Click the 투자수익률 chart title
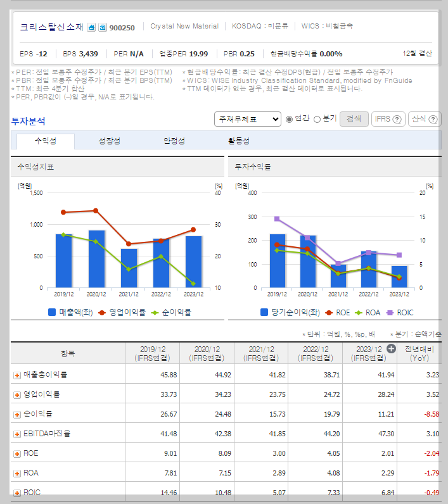 (253, 167)
